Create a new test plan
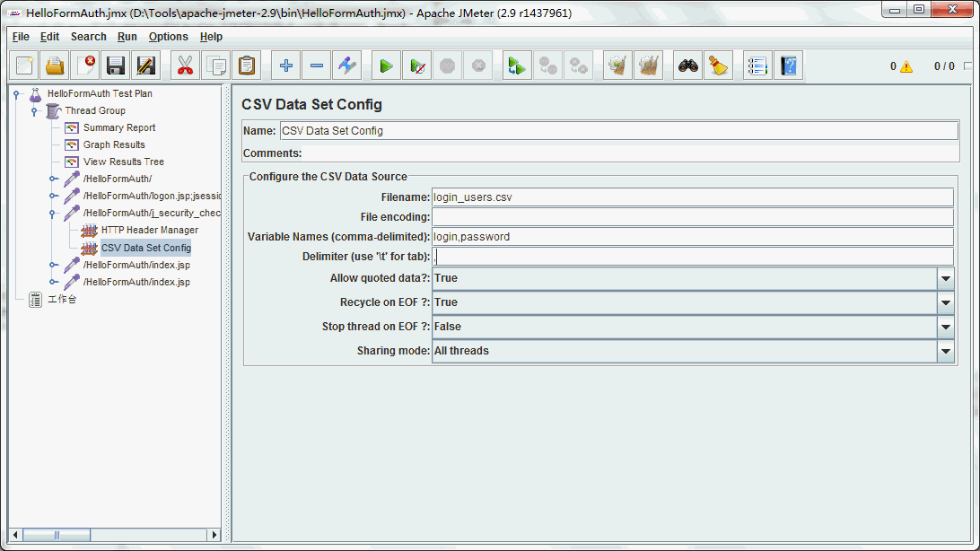Image resolution: width=980 pixels, height=551 pixels. pyautogui.click(x=25, y=66)
